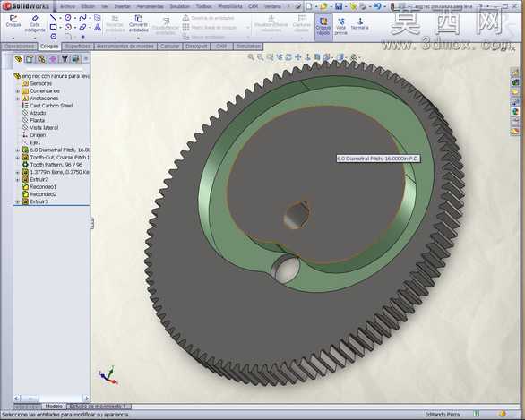The height and width of the screenshot is (420, 525).
Task: Expand the Extruir2 feature node
Action: point(17,180)
